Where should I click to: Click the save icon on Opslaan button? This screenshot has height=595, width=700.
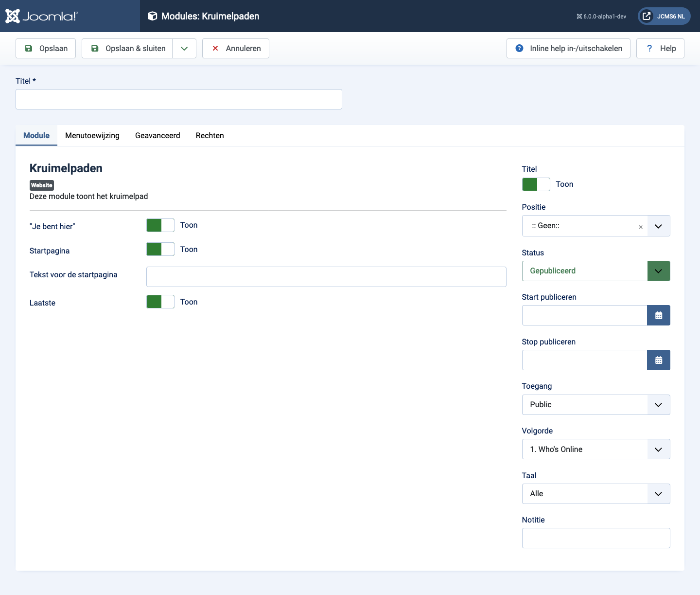(29, 48)
